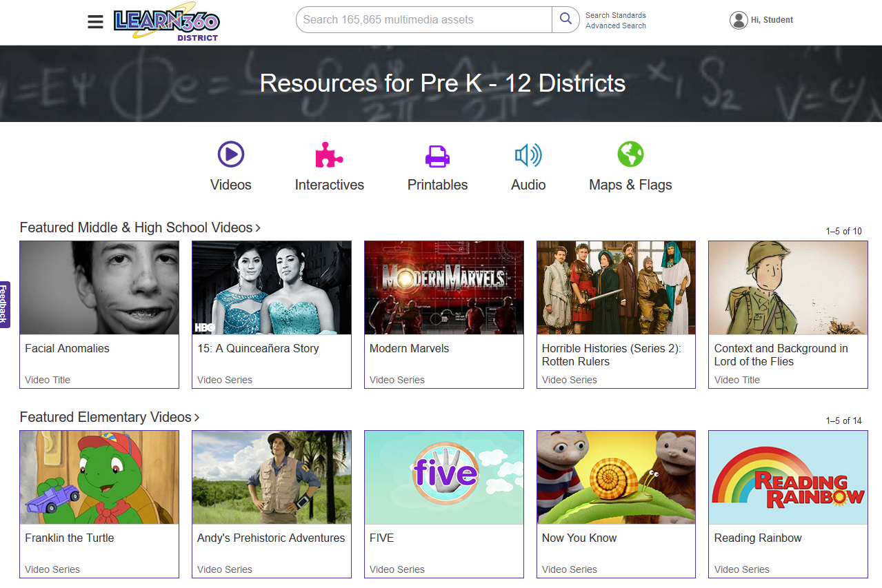The width and height of the screenshot is (882, 588).
Task: Open the Feedback side tab
Action: tap(4, 304)
